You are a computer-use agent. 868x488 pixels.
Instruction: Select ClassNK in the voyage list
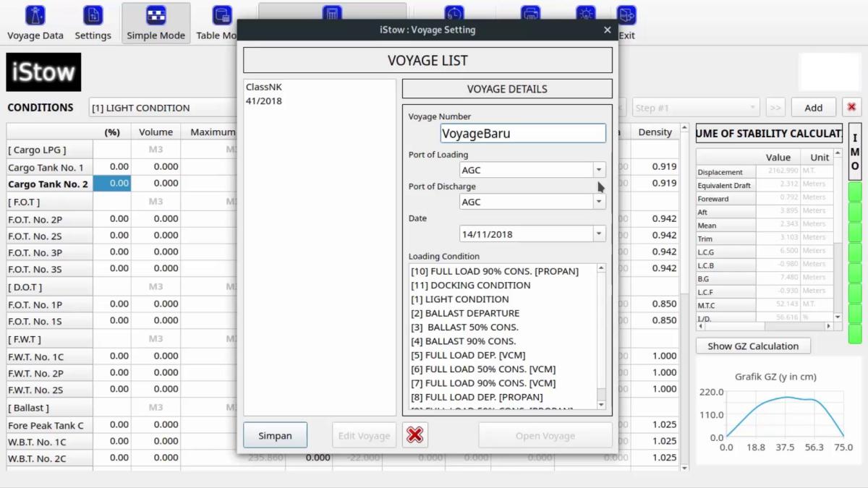(x=263, y=87)
